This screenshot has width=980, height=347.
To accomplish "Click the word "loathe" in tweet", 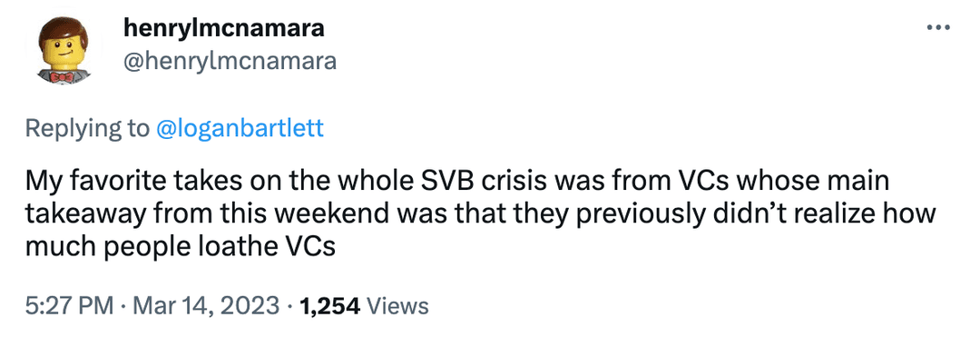I will click(x=242, y=246).
